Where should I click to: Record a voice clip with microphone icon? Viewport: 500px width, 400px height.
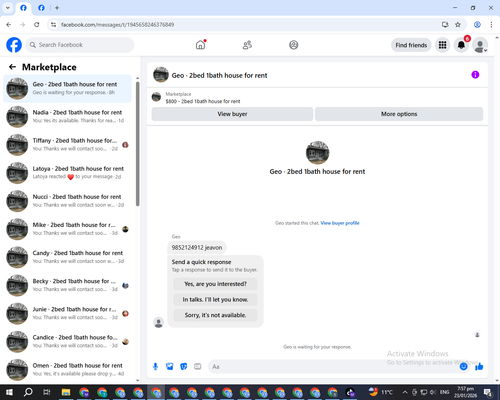pos(155,367)
